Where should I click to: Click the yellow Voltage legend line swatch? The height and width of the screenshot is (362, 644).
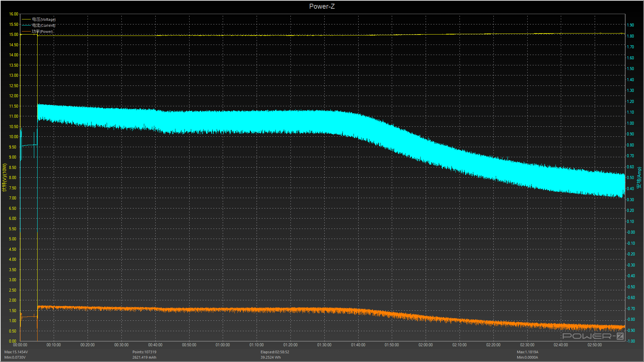click(26, 19)
